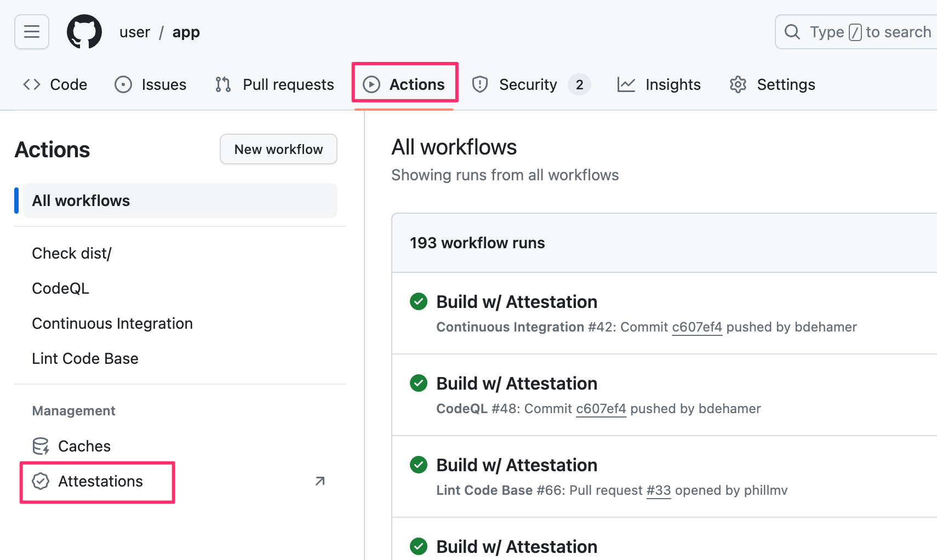The height and width of the screenshot is (560, 937).
Task: Click the user owner link
Action: [x=135, y=32]
